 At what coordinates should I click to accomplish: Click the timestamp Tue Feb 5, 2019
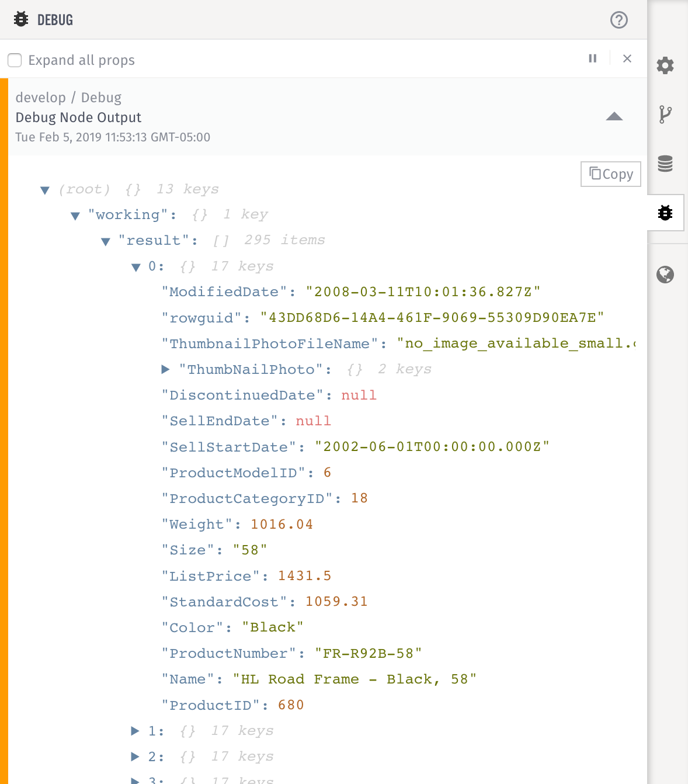click(x=113, y=137)
